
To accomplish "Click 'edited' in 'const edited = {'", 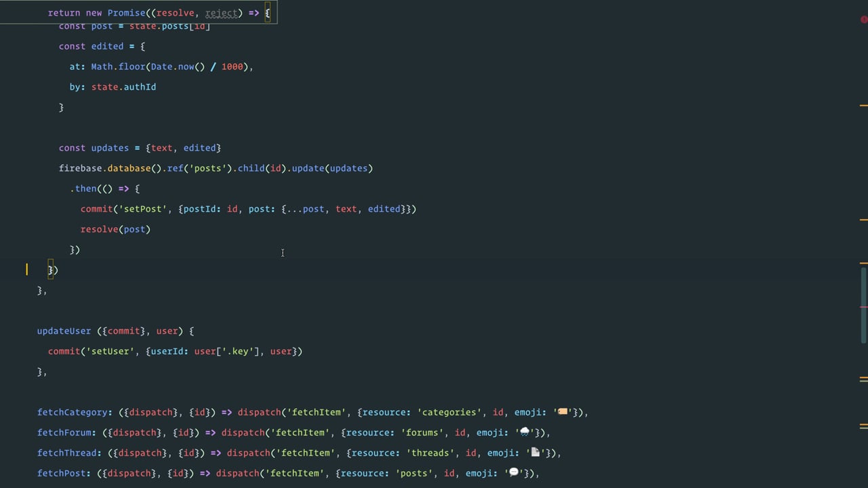I will 108,46.
